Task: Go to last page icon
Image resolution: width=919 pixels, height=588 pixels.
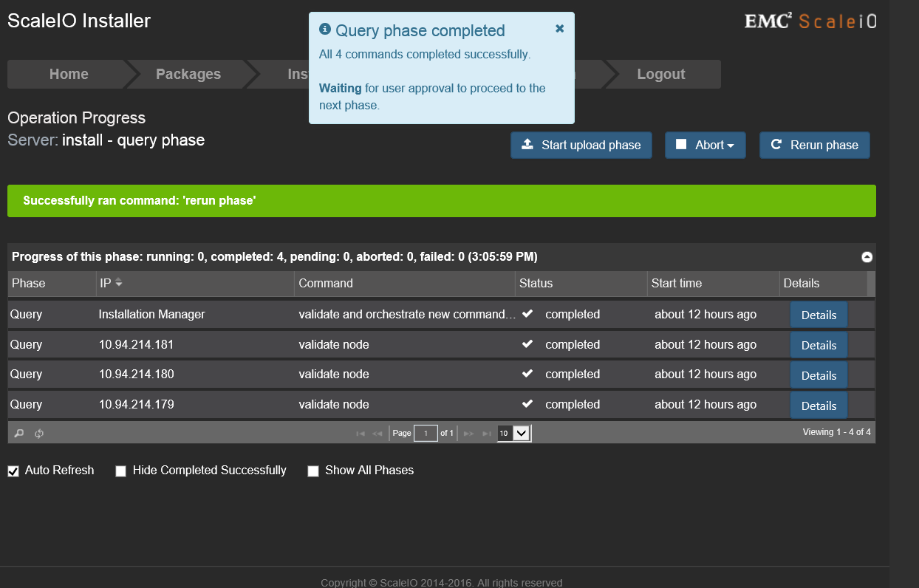Action: pyautogui.click(x=487, y=434)
